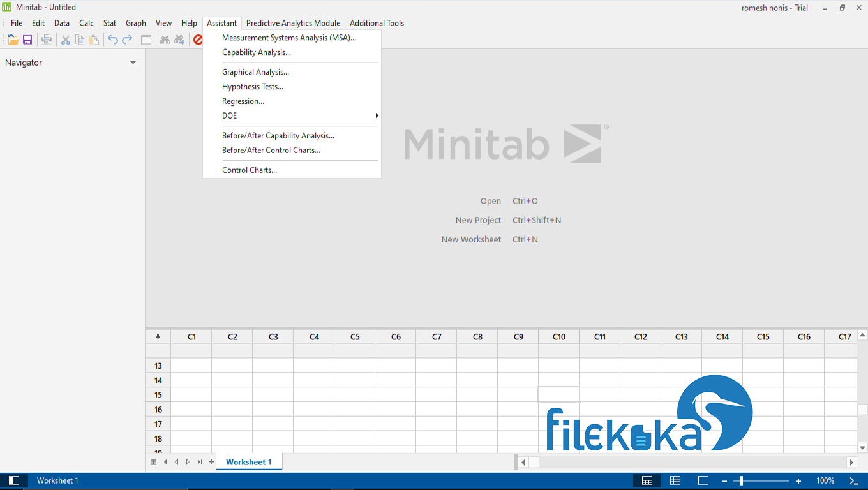Screen dimensions: 868x490
Task: Click the Print icon in the toolbar
Action: point(47,40)
